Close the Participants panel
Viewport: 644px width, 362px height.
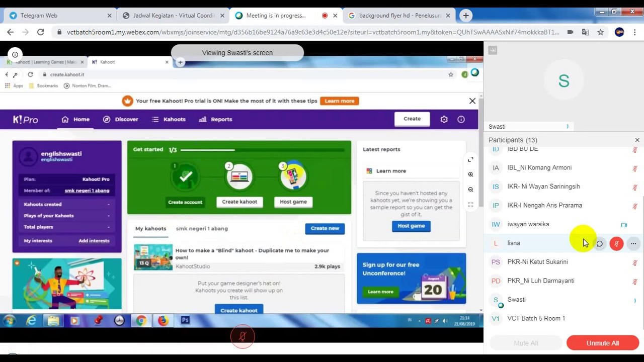[x=637, y=140]
